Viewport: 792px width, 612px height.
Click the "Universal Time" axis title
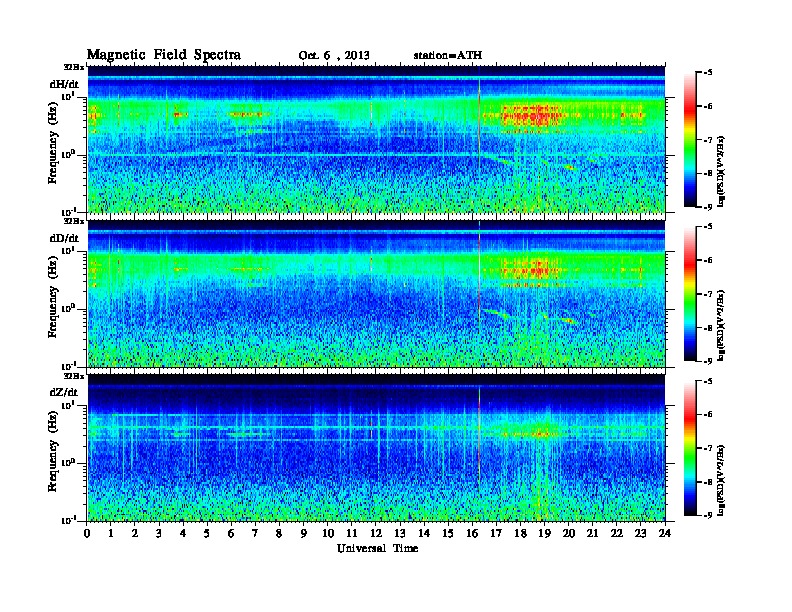377,548
